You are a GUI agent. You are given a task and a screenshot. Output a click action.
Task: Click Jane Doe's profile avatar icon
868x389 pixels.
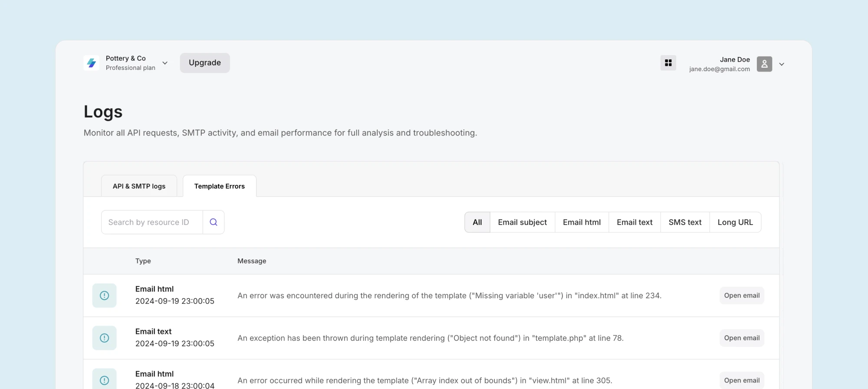tap(764, 64)
